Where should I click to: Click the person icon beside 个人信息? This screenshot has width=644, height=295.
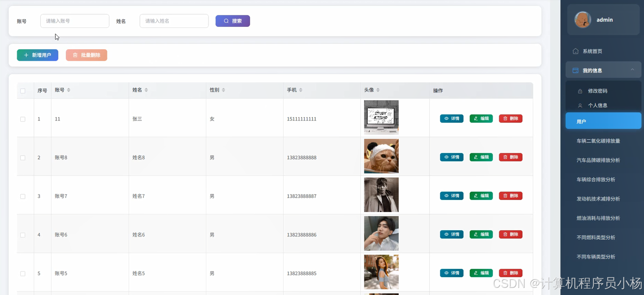coord(580,105)
